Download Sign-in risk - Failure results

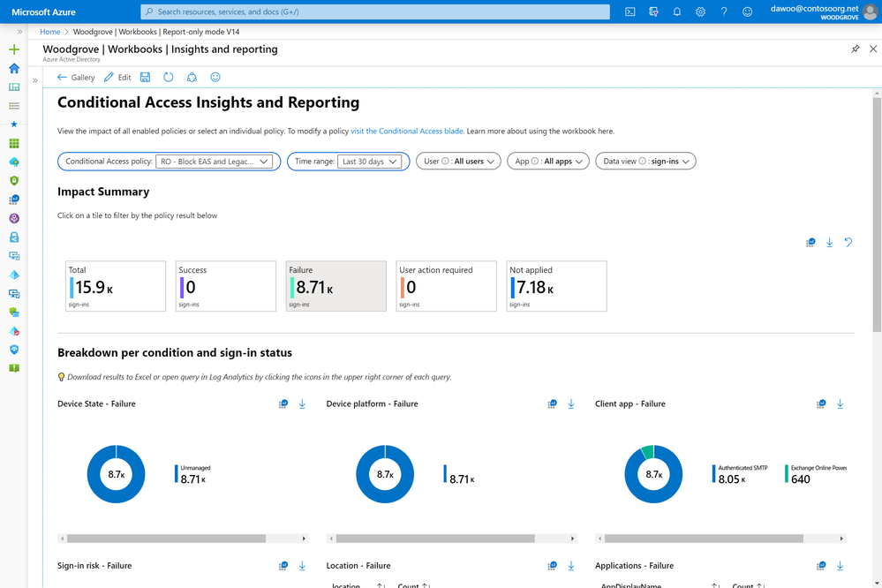tap(302, 566)
